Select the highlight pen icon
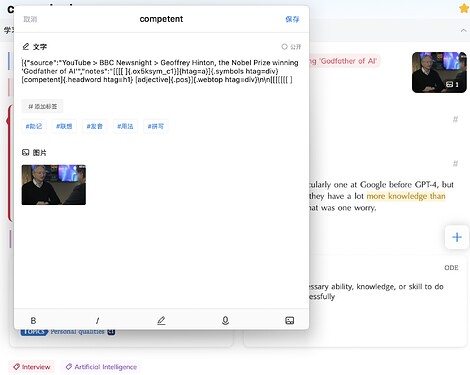470x375 pixels. (161, 321)
